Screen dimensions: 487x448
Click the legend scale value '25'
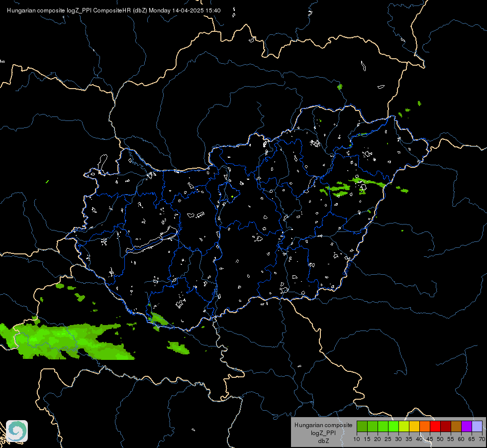pyautogui.click(x=388, y=440)
